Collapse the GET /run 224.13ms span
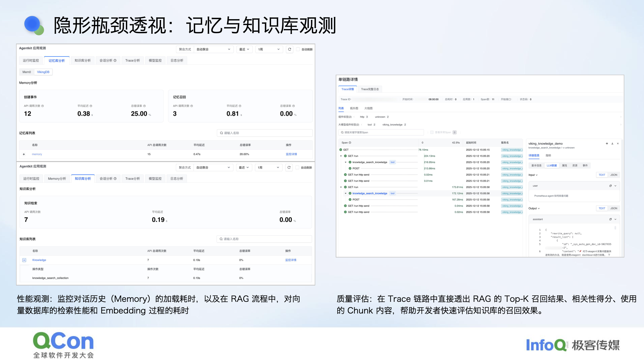Image resolution: width=644 pixels, height=362 pixels. pyautogui.click(x=341, y=156)
